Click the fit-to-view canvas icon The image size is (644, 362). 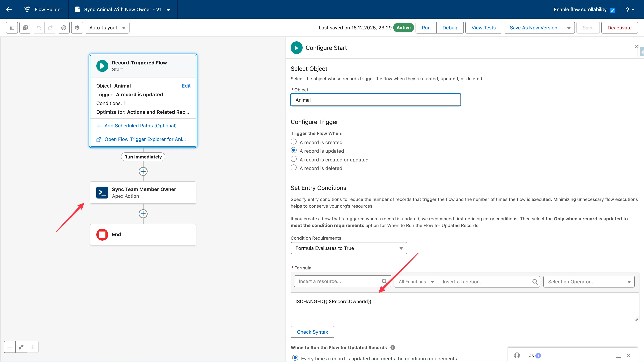[21, 347]
